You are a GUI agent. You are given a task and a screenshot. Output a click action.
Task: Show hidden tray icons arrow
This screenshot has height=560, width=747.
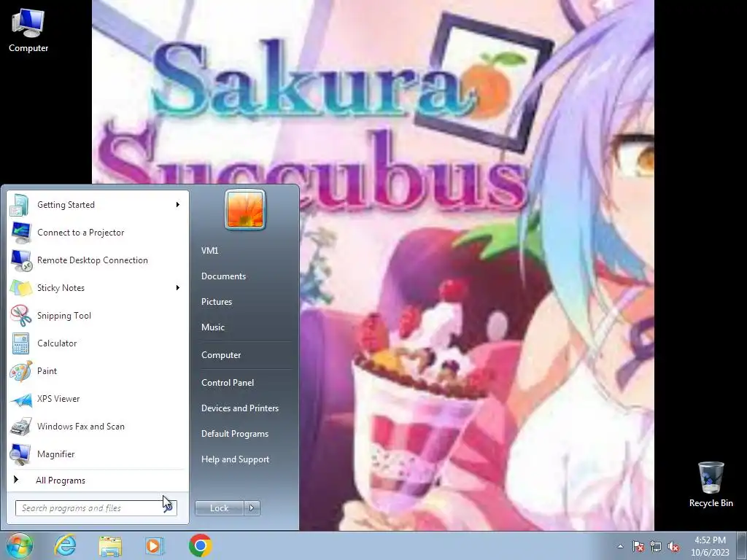click(x=620, y=546)
